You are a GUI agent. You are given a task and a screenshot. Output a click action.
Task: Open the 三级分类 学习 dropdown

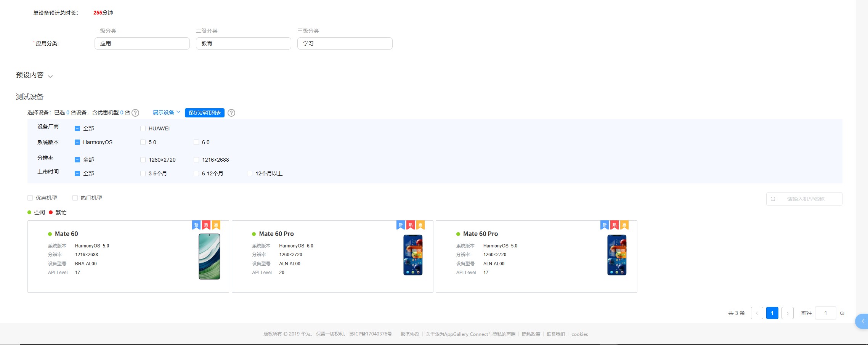pos(345,43)
